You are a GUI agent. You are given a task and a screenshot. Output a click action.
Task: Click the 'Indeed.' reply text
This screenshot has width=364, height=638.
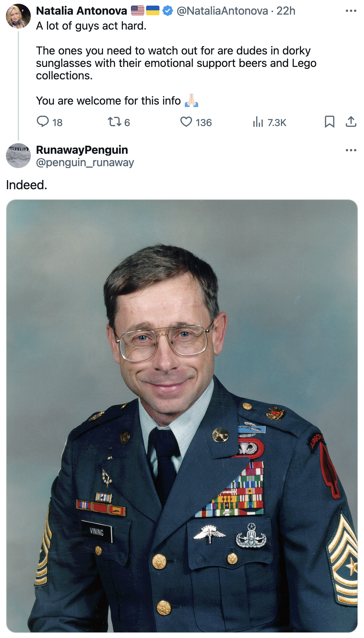pos(27,185)
